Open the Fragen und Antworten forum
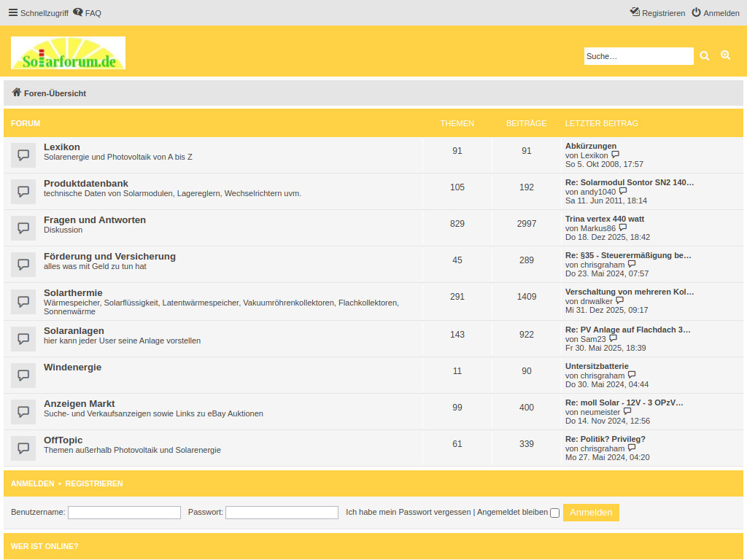Screen dimensions: 747x560 coord(96,219)
